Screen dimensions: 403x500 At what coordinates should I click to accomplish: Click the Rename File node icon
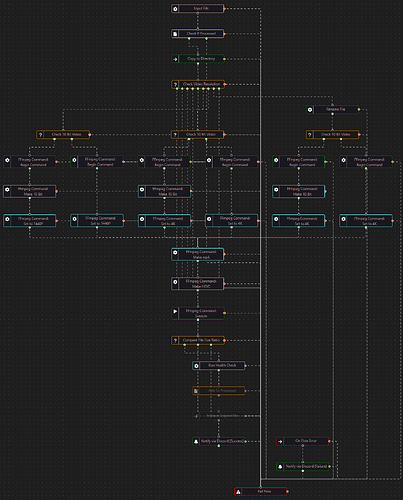tap(310, 109)
